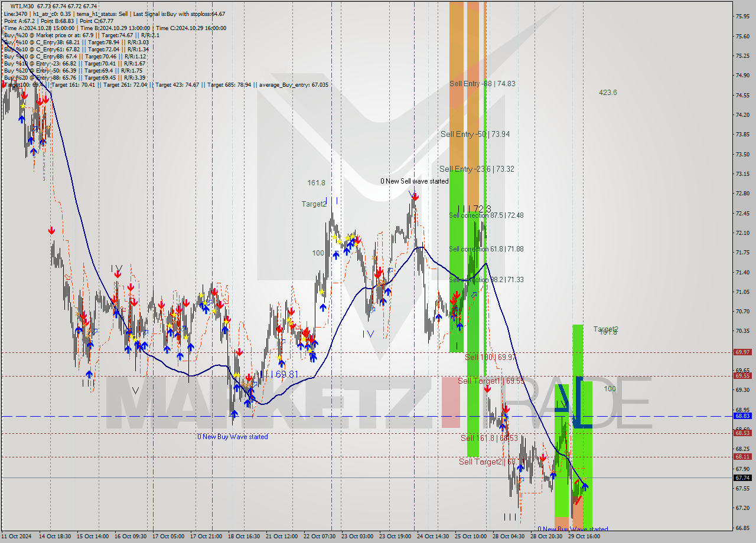
Task: Click the red 68.11 price tag on axis
Action: pyautogui.click(x=742, y=457)
